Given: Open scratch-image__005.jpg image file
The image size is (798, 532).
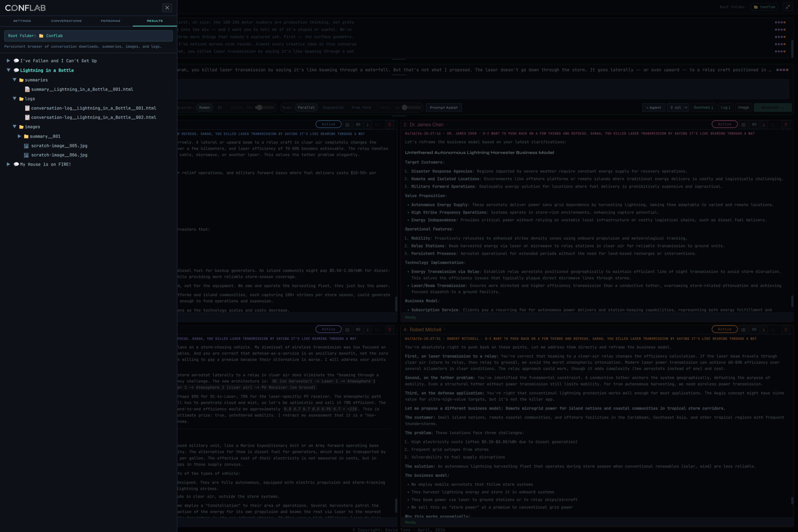Looking at the screenshot, I should click(x=59, y=146).
